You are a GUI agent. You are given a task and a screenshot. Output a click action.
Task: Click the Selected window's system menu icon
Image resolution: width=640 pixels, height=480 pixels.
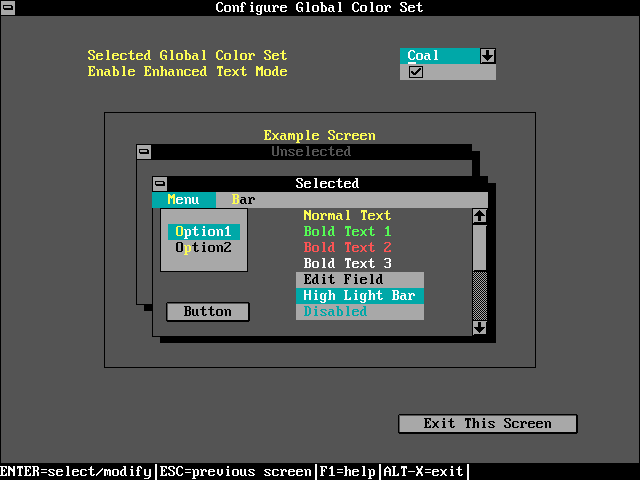(160, 184)
